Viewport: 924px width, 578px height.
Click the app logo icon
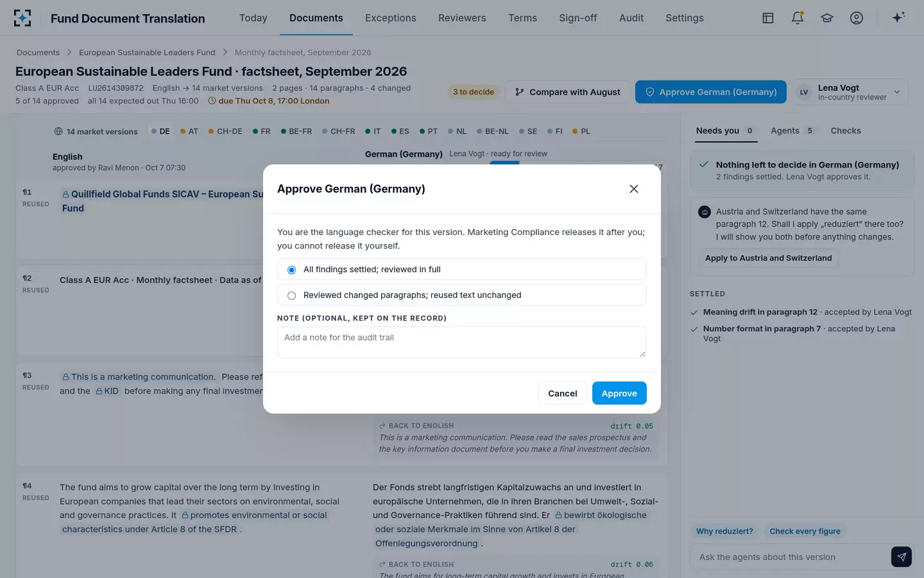22,18
